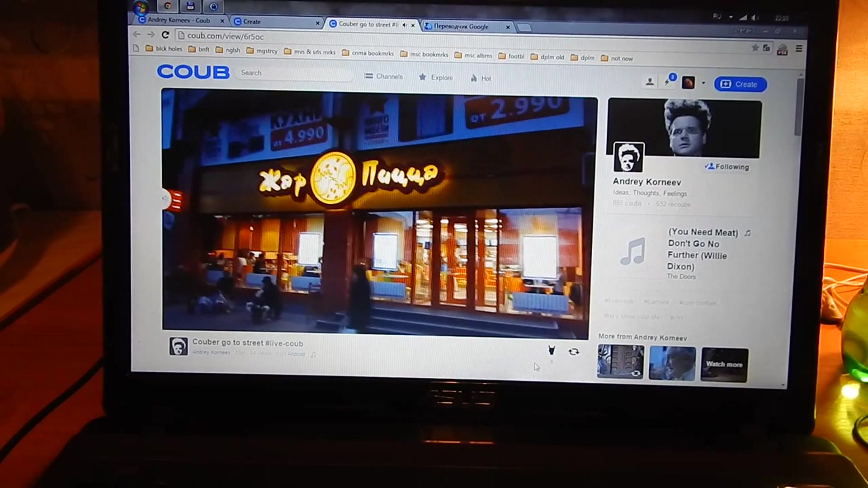Switch to the Переводчик Google tab

point(461,27)
